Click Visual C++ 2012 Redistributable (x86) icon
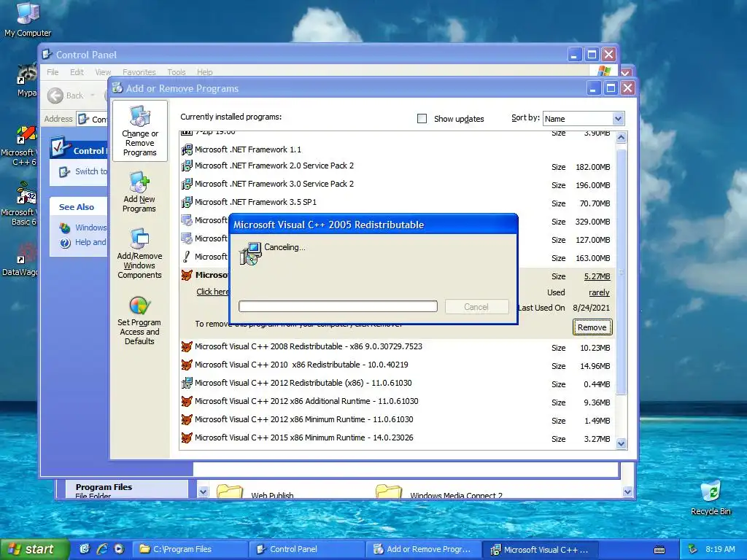The image size is (747, 560). click(x=187, y=383)
